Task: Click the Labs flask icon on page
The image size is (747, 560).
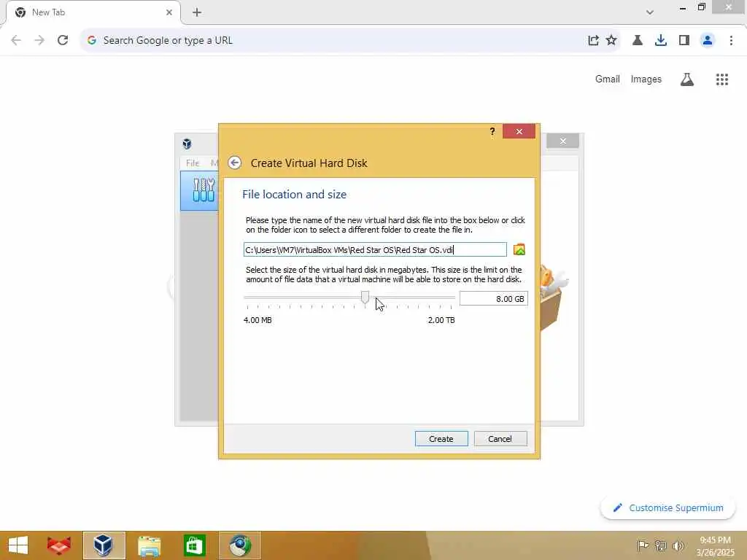Action: pos(687,79)
